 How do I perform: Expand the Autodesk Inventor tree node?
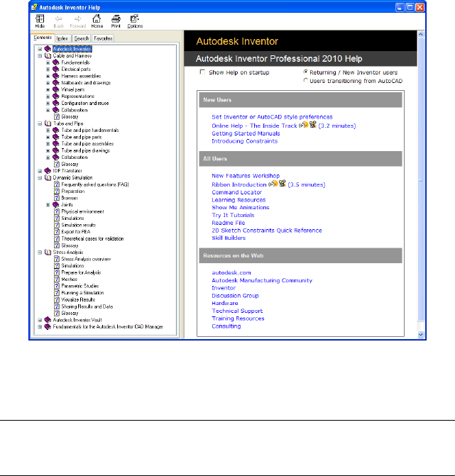(x=40, y=49)
